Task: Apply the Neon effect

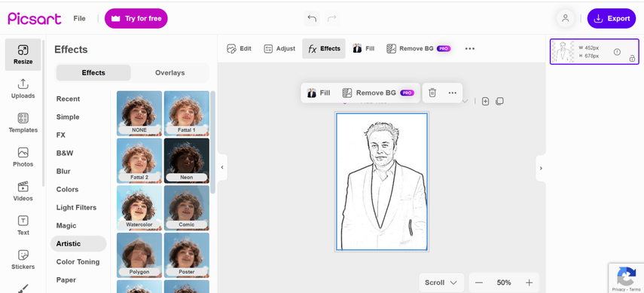Action: tap(187, 160)
